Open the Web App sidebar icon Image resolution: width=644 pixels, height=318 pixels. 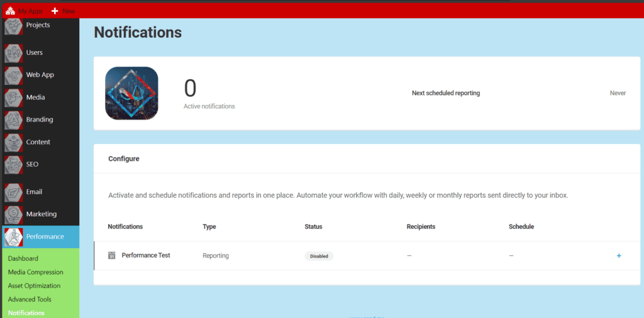point(13,76)
